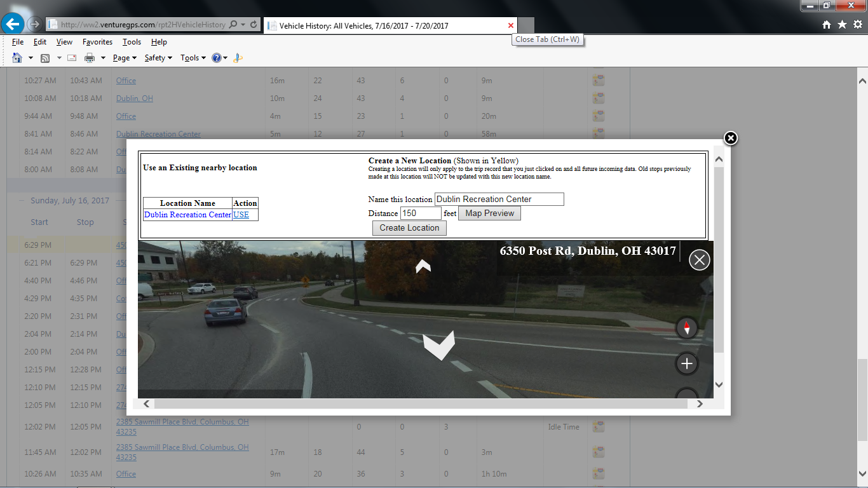Click USE link for Dublin Recreation Center

(x=241, y=215)
